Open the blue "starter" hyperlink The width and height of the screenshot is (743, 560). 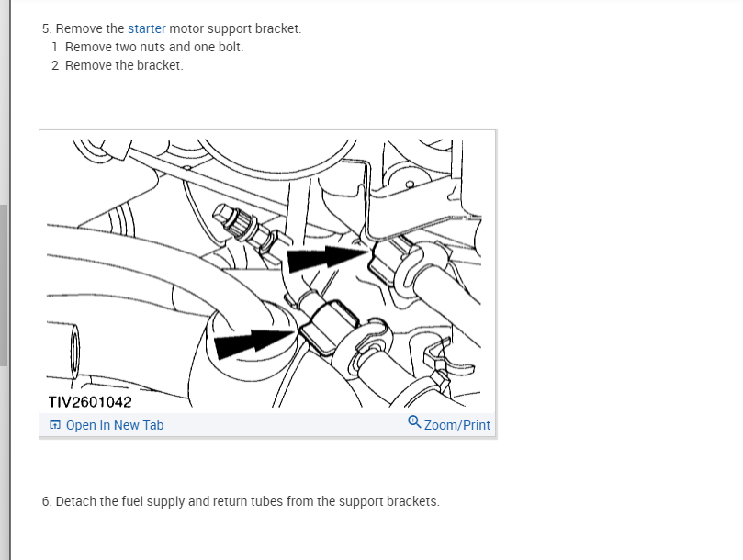(x=147, y=28)
